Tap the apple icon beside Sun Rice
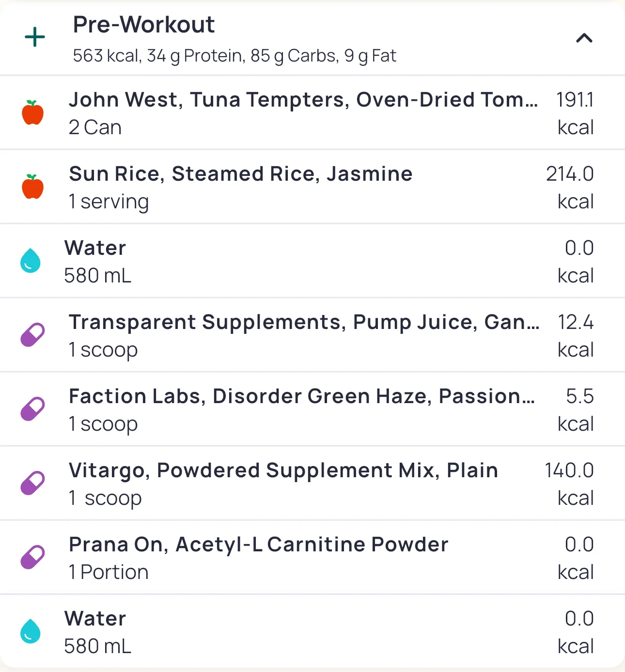This screenshot has height=672, width=625. coord(33,187)
